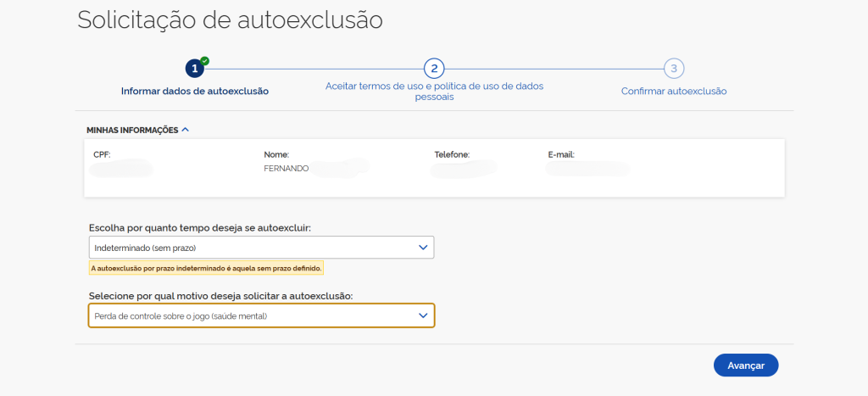Select step 2 circle in progress stepper
This screenshot has width=868, height=396.
[x=434, y=69]
